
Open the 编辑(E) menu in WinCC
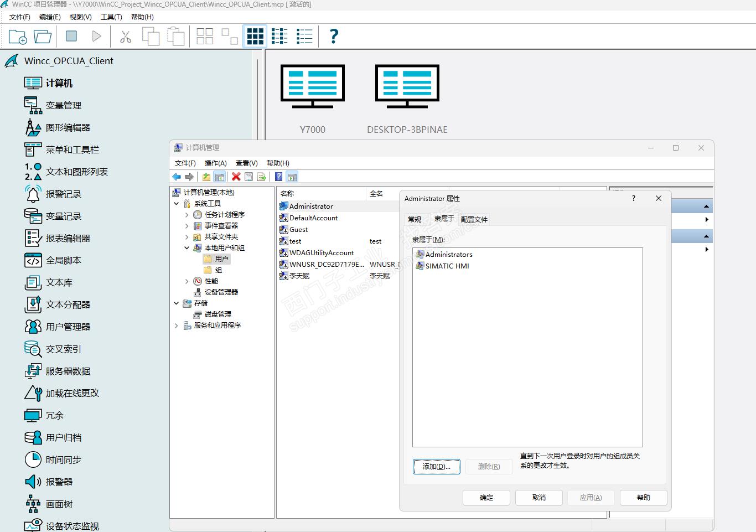point(50,17)
